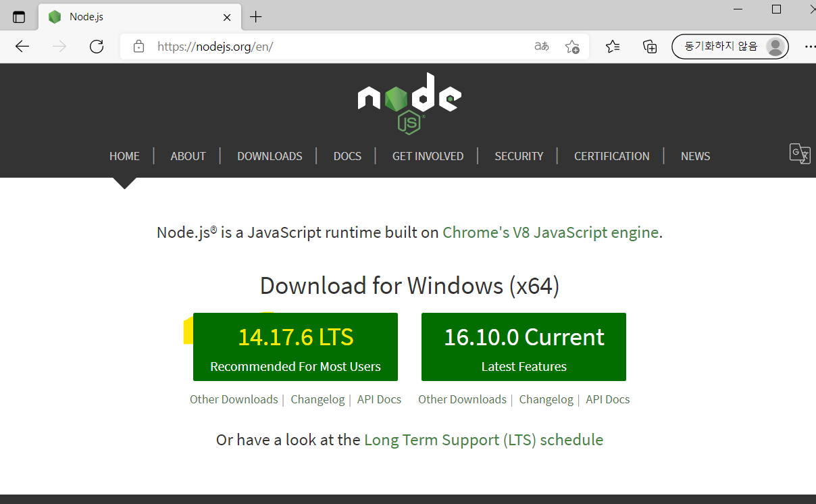
Task: Click the Download for Windows (x64) heading
Action: (409, 286)
